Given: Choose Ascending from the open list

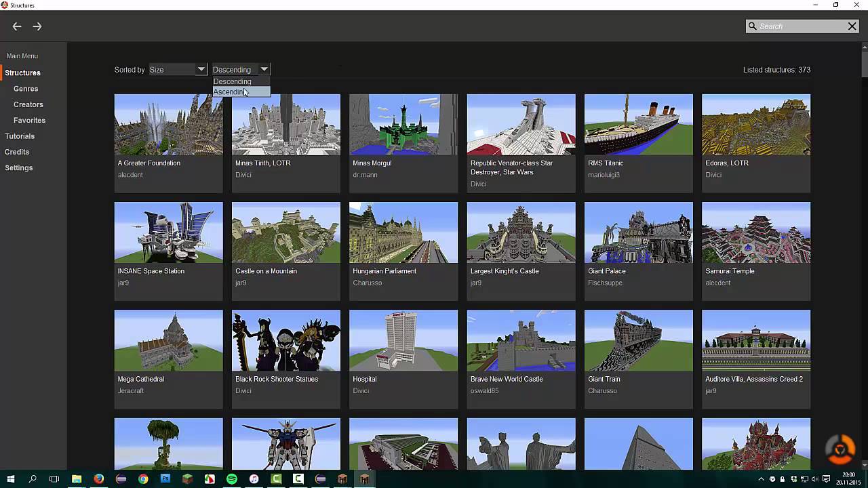Looking at the screenshot, I should tap(241, 92).
